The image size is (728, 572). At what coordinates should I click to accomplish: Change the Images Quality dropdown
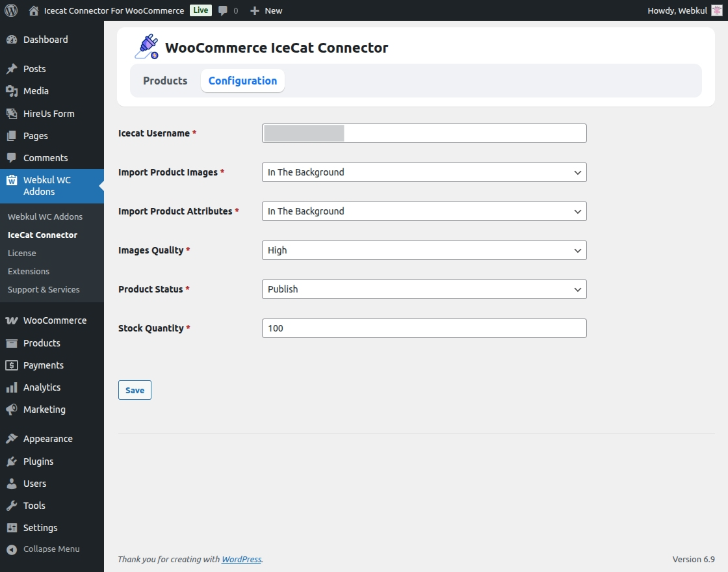tap(423, 250)
